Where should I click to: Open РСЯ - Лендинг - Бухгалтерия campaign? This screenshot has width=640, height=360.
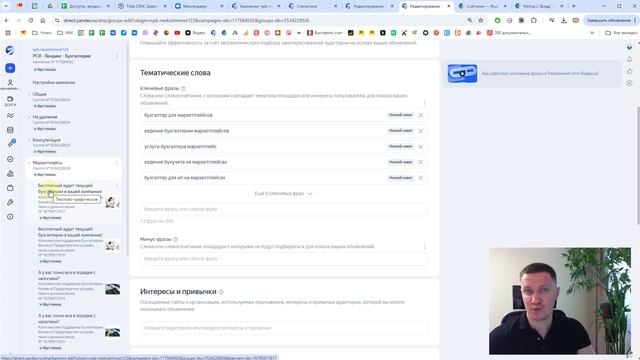pos(62,56)
